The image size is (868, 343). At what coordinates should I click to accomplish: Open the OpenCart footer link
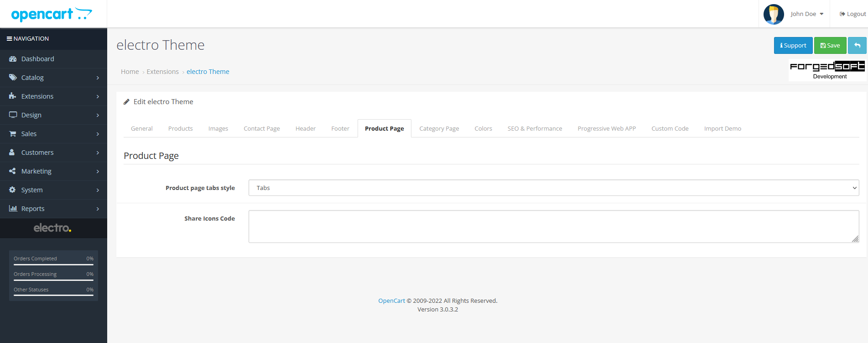(392, 301)
